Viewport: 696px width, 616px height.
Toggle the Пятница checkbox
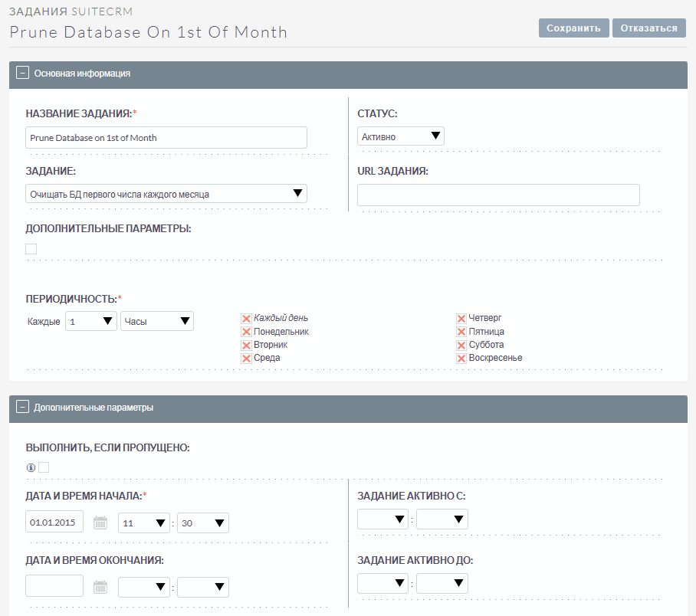[461, 332]
